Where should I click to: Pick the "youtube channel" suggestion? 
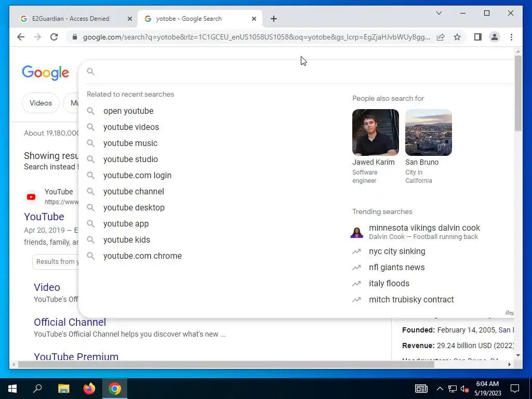click(x=134, y=191)
